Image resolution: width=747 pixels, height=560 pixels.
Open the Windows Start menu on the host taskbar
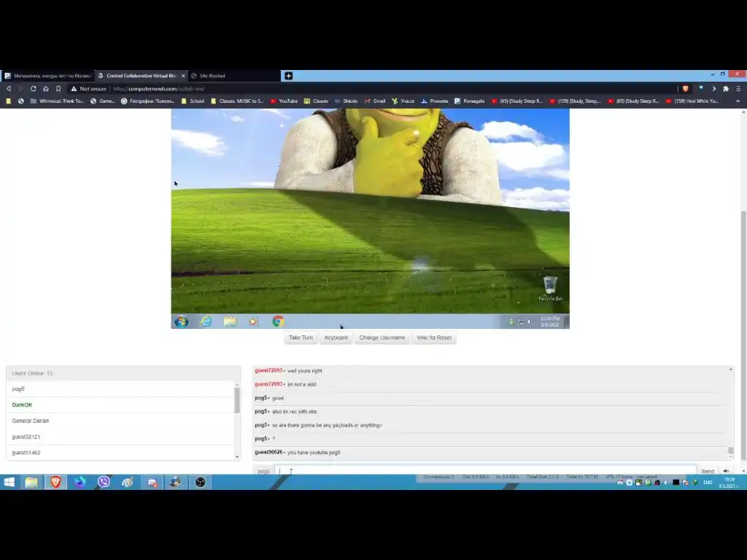[x=9, y=483]
